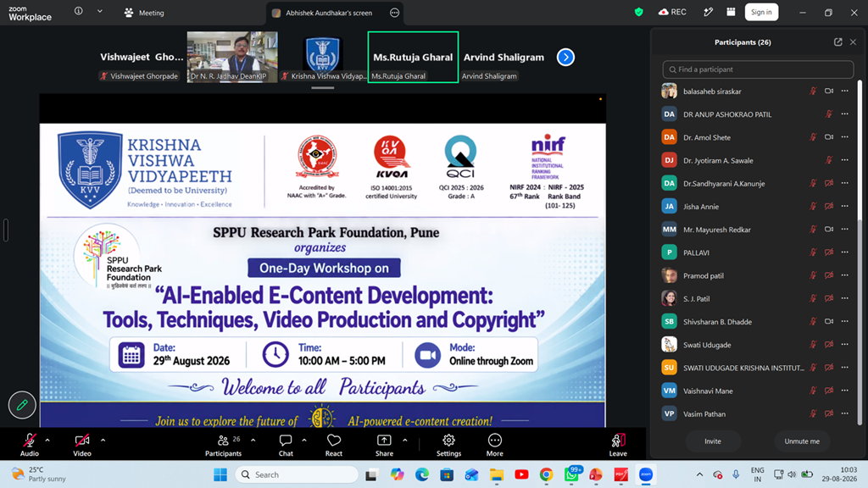The image size is (868, 488).
Task: Close the Participants panel
Action: coord(853,42)
